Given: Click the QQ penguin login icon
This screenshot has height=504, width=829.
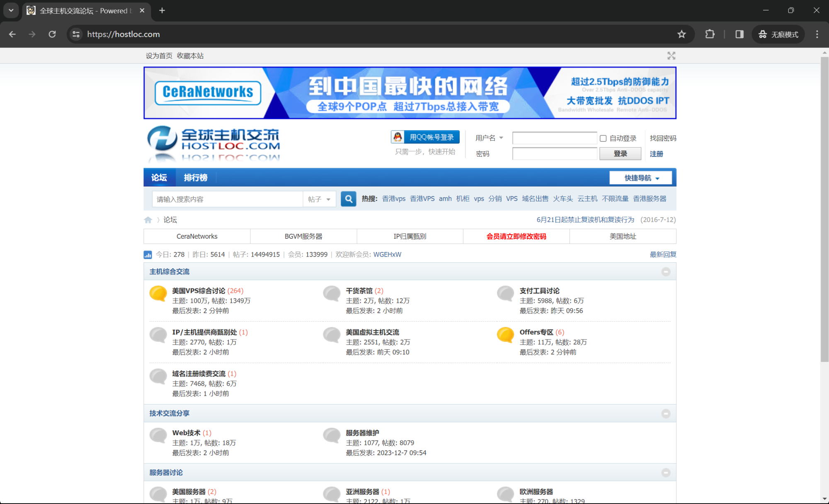Looking at the screenshot, I should [x=398, y=137].
